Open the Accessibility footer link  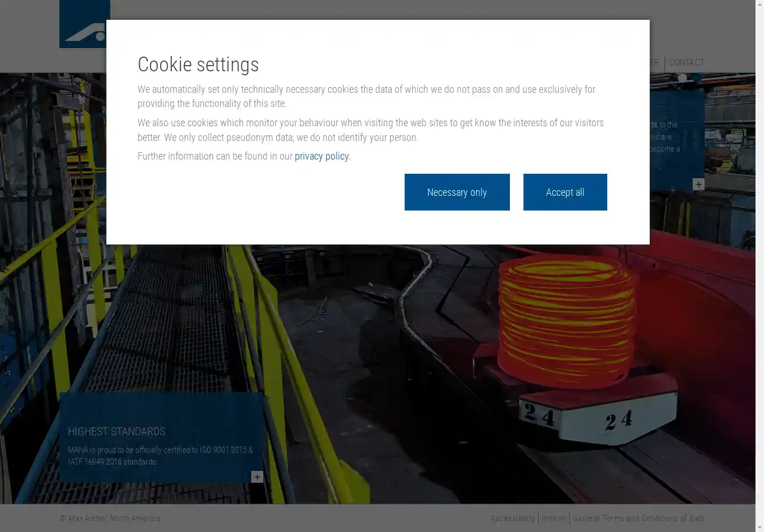[x=512, y=518]
